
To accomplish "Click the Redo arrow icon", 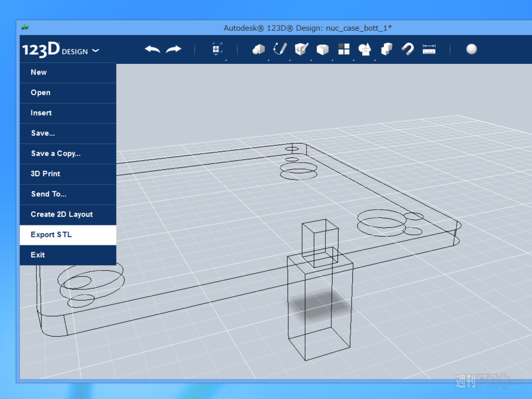I will click(x=173, y=49).
